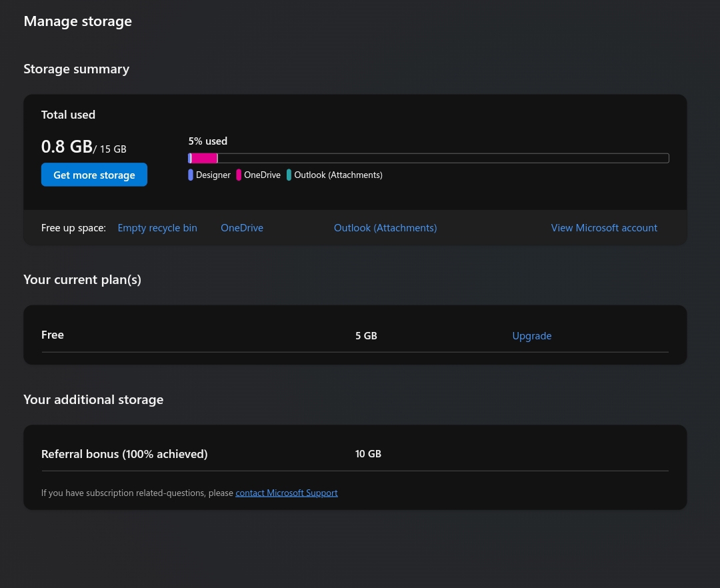Click the Get more storage button
The width and height of the screenshot is (720, 588).
click(93, 174)
